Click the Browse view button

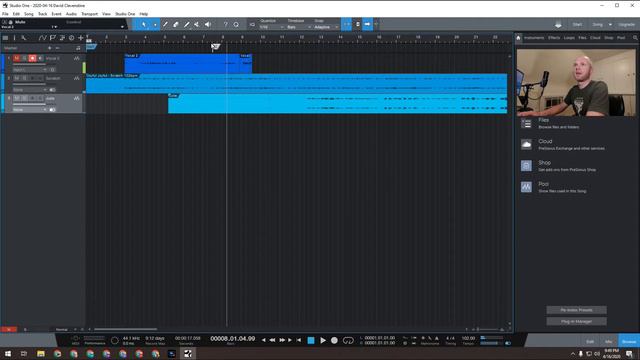point(629,341)
